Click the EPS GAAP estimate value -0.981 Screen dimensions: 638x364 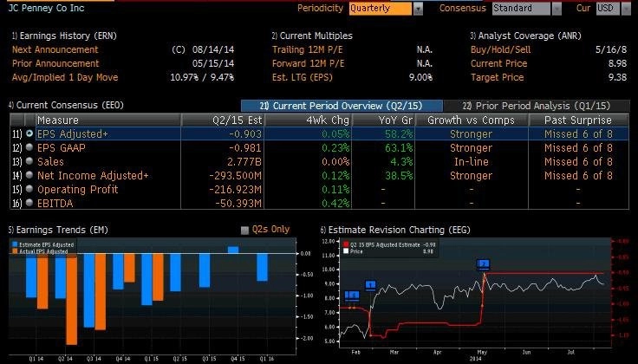pos(245,147)
